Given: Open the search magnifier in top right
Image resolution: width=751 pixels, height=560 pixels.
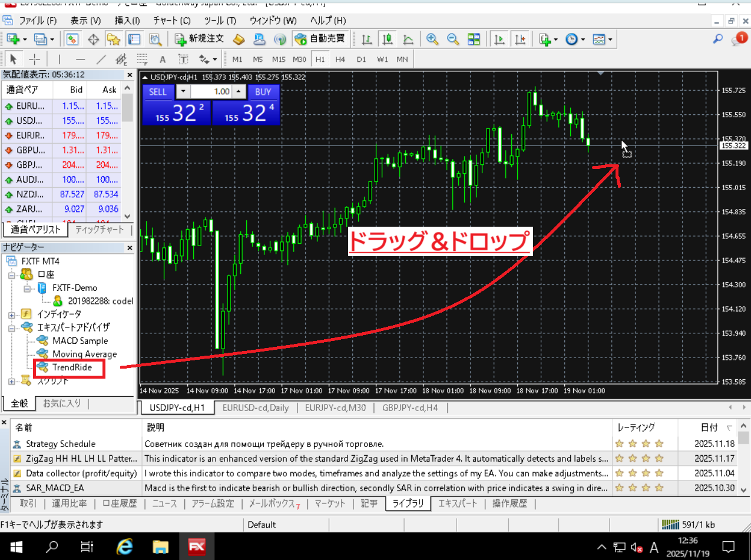Looking at the screenshot, I should (717, 39).
